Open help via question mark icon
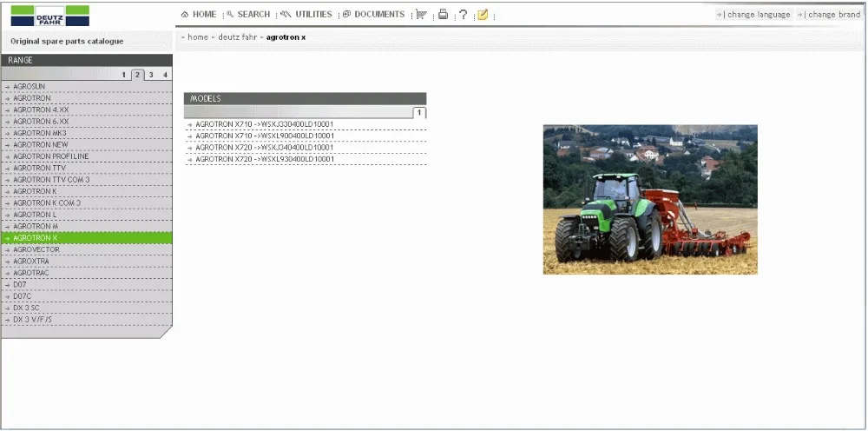Image resolution: width=868 pixels, height=431 pixels. coord(464,15)
